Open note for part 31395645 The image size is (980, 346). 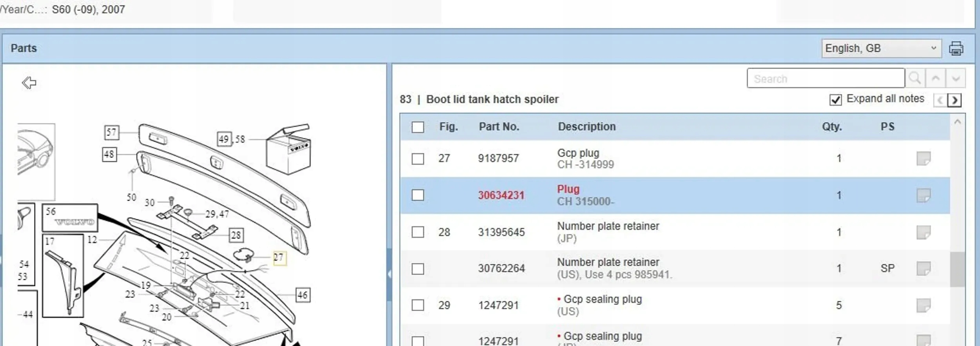point(923,232)
